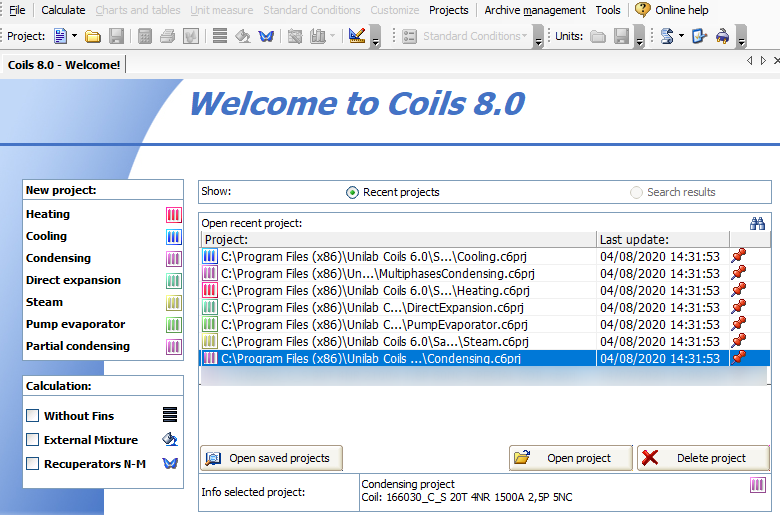780x515 pixels.
Task: Click the External Mixture icon in toolbar
Action: click(243, 36)
